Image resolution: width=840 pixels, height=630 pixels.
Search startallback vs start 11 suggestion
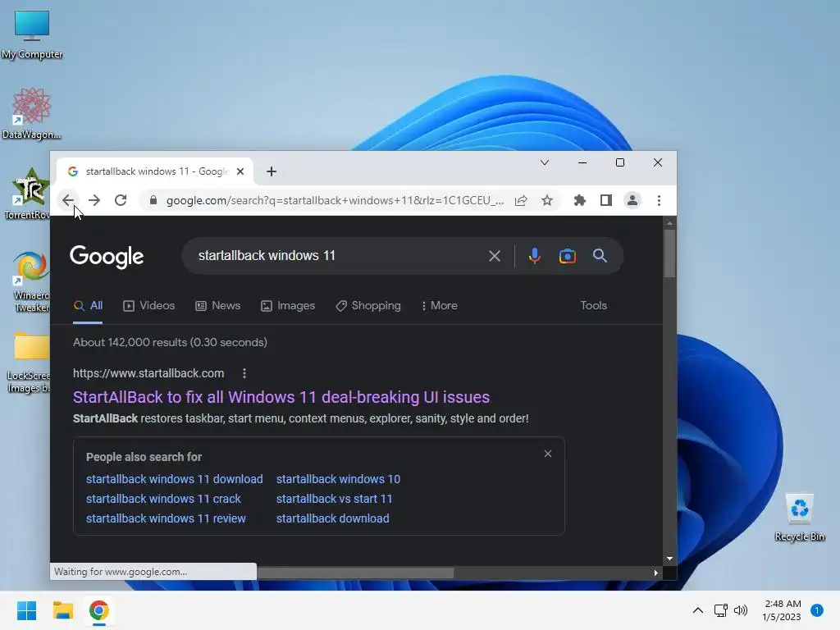click(335, 499)
